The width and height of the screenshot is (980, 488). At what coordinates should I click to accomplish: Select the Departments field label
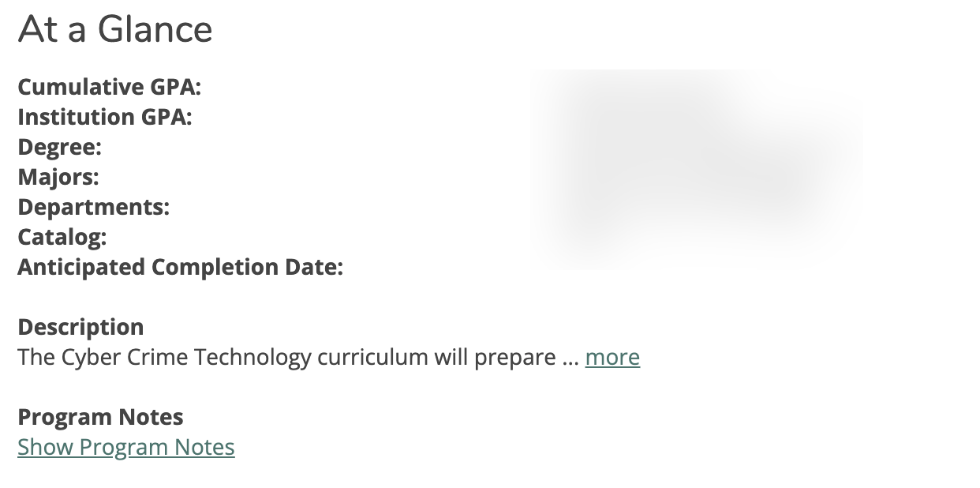pyautogui.click(x=94, y=207)
